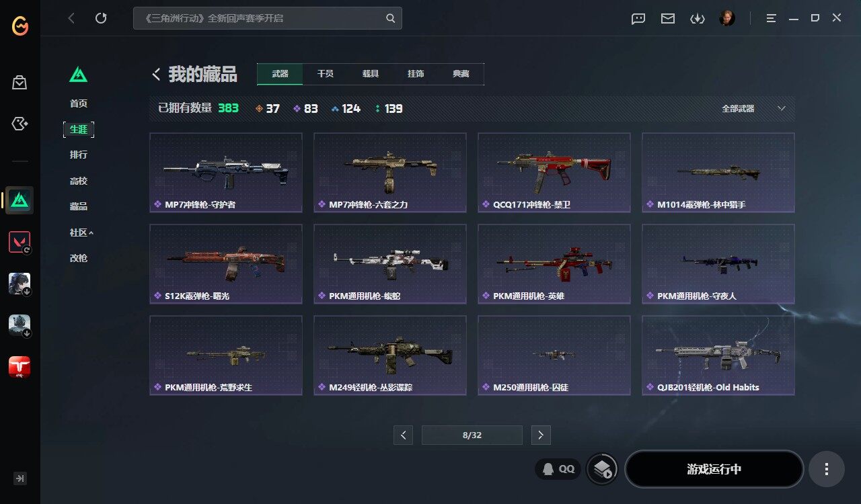Click the search magnifier icon
861x504 pixels.
click(x=390, y=18)
